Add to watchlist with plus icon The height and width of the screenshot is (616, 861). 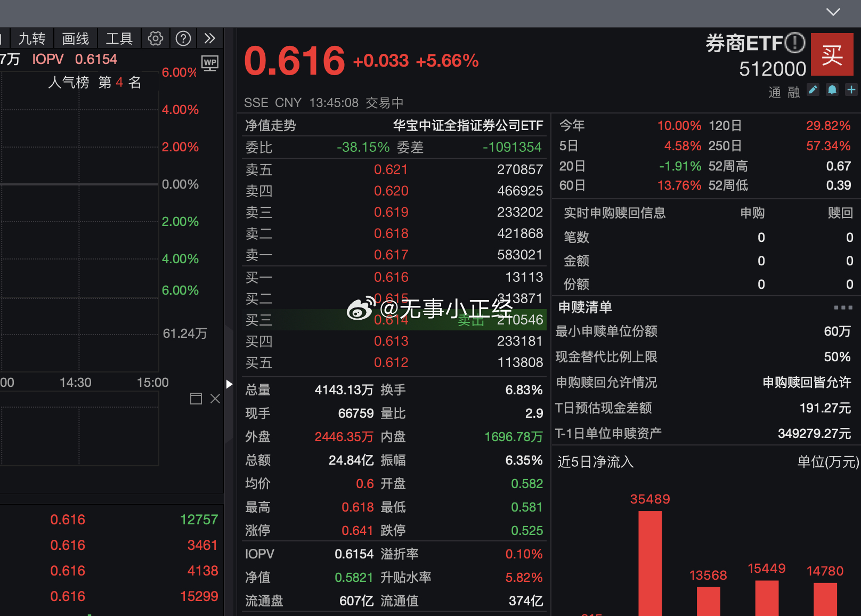click(851, 90)
